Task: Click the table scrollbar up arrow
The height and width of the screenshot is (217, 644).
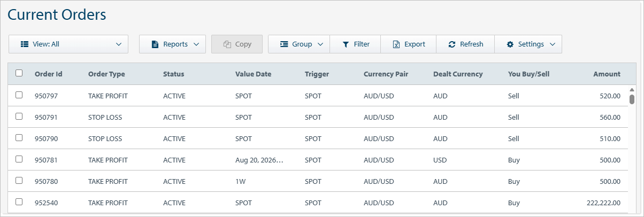Action: [x=632, y=90]
